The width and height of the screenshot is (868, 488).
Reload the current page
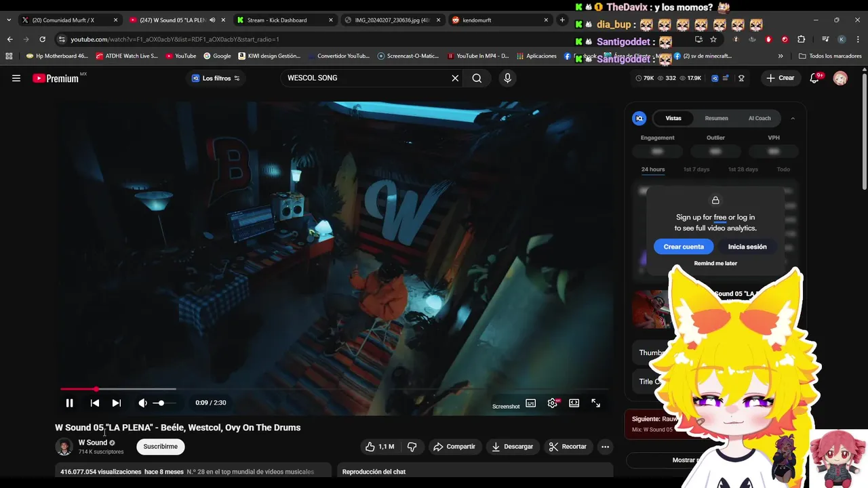[42, 39]
